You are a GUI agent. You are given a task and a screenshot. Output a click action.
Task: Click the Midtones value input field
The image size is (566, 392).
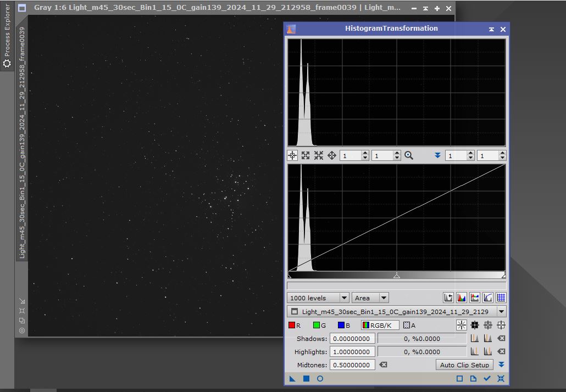pos(352,365)
